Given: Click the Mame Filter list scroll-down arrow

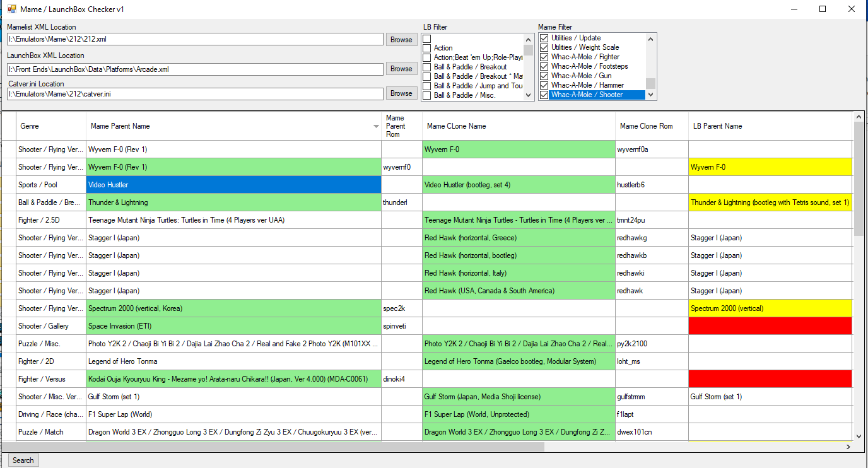Looking at the screenshot, I should point(650,95).
